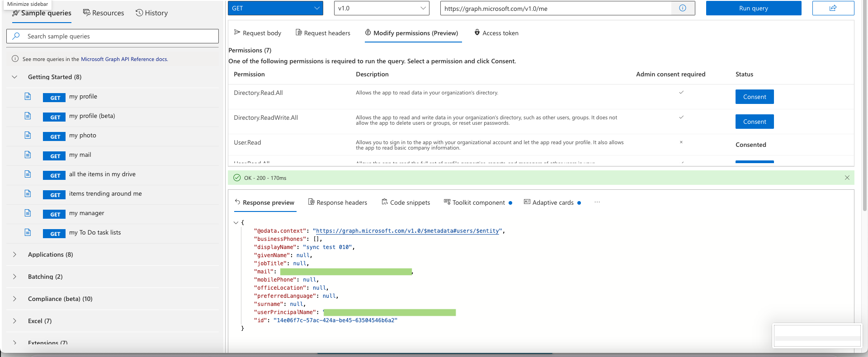The height and width of the screenshot is (357, 868).
Task: Open the Request headers tab
Action: point(323,33)
